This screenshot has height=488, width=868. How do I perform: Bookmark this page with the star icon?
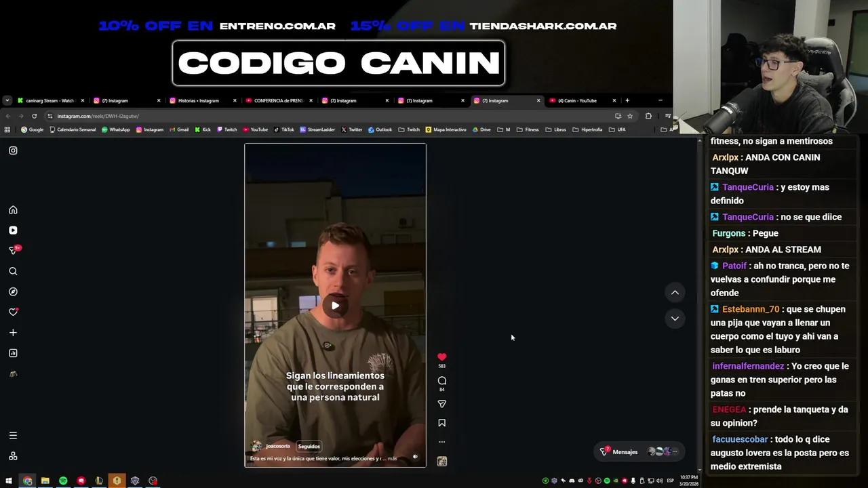click(x=630, y=116)
